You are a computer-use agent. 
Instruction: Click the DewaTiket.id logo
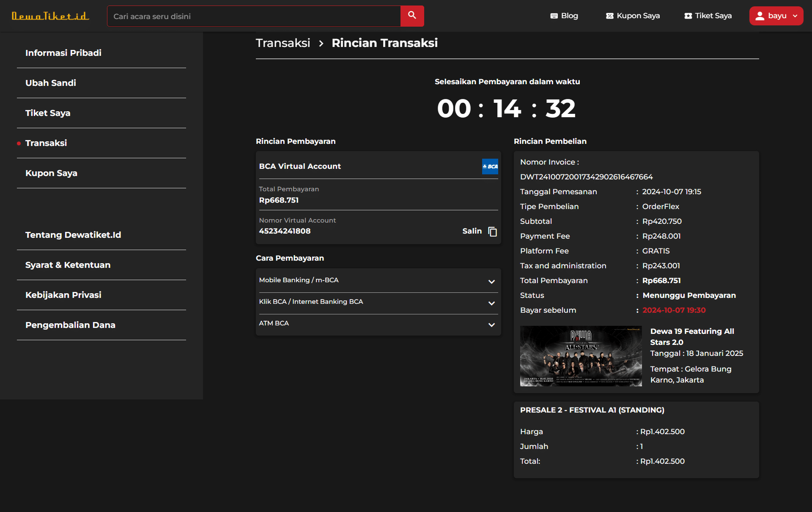(50, 16)
